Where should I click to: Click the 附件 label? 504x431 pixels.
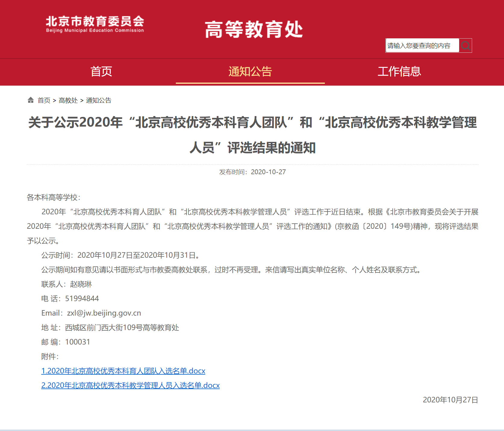[x=50, y=357]
